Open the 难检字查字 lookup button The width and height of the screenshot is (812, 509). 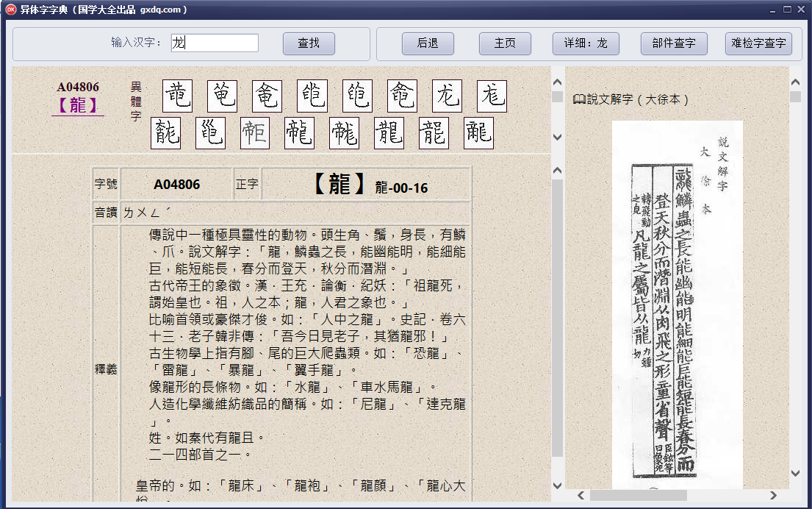tap(758, 43)
